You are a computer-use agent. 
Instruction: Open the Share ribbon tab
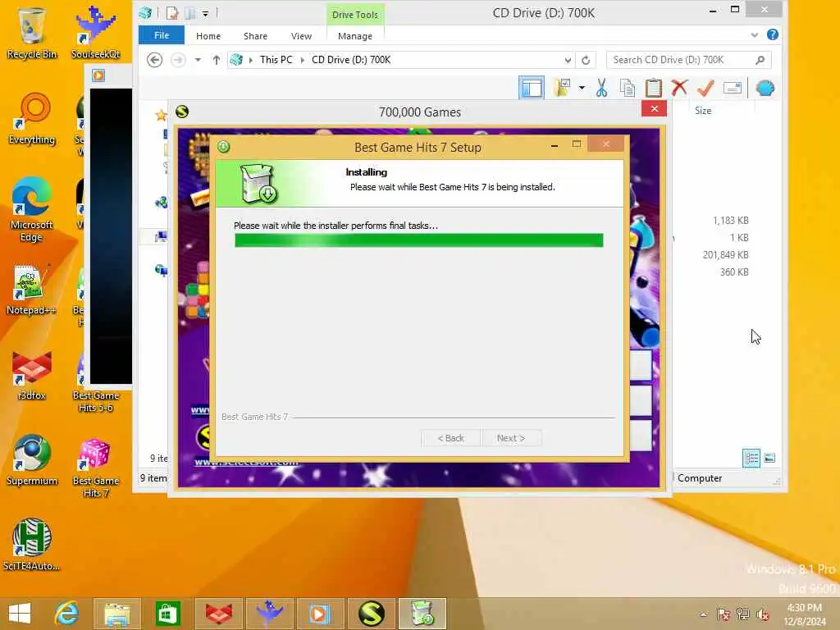255,36
